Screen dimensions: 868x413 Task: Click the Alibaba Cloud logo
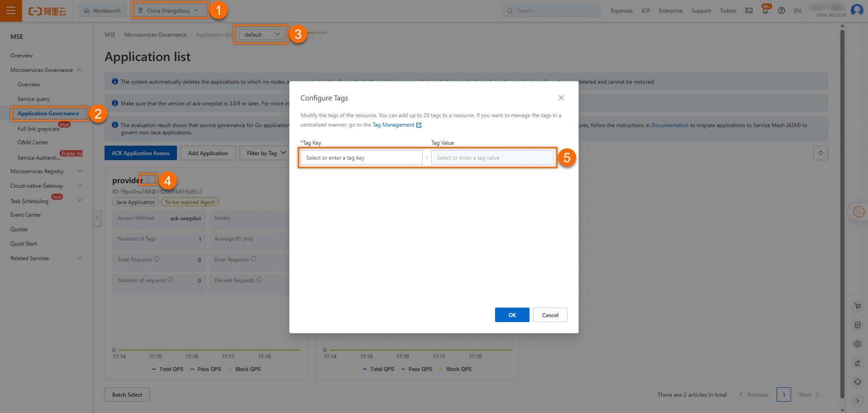47,11
